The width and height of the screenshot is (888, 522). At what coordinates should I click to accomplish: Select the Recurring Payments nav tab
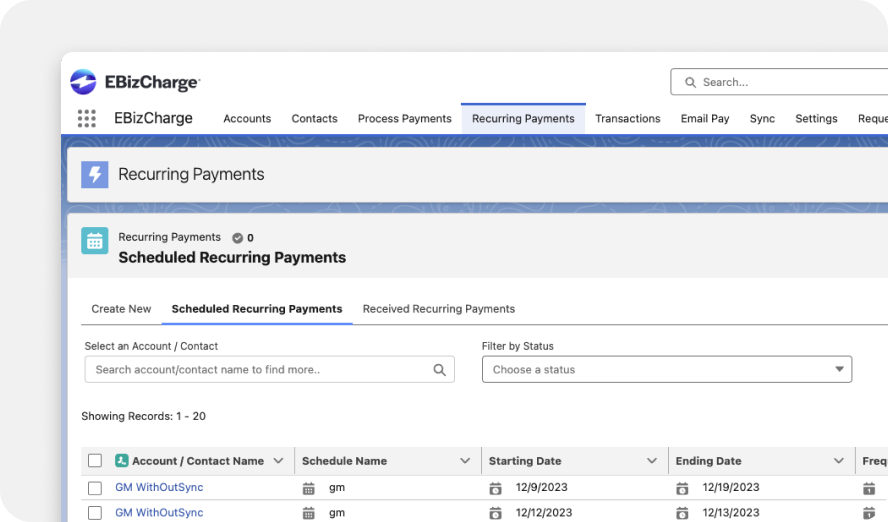(x=523, y=118)
